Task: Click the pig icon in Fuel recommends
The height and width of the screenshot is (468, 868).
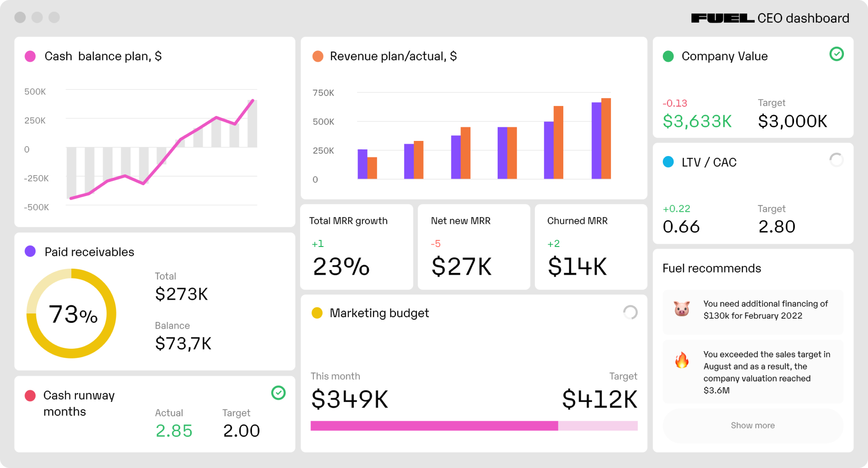Action: (x=682, y=309)
